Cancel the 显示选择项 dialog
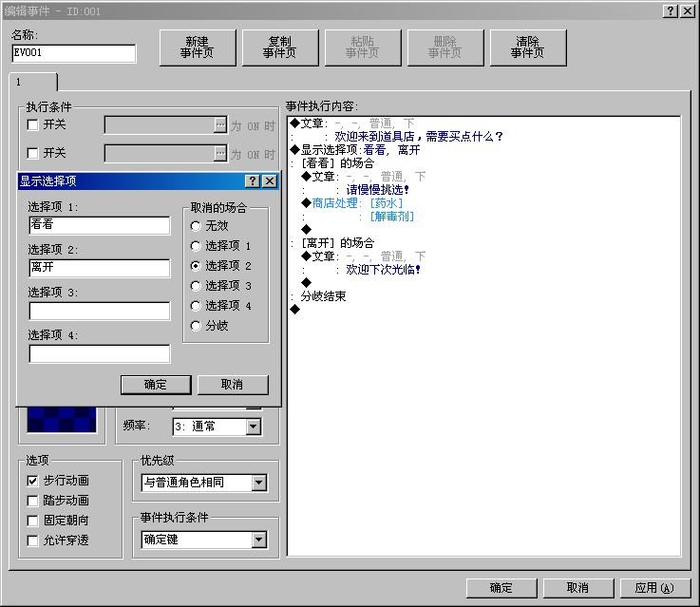Image resolution: width=700 pixels, height=607 pixels. [233, 385]
